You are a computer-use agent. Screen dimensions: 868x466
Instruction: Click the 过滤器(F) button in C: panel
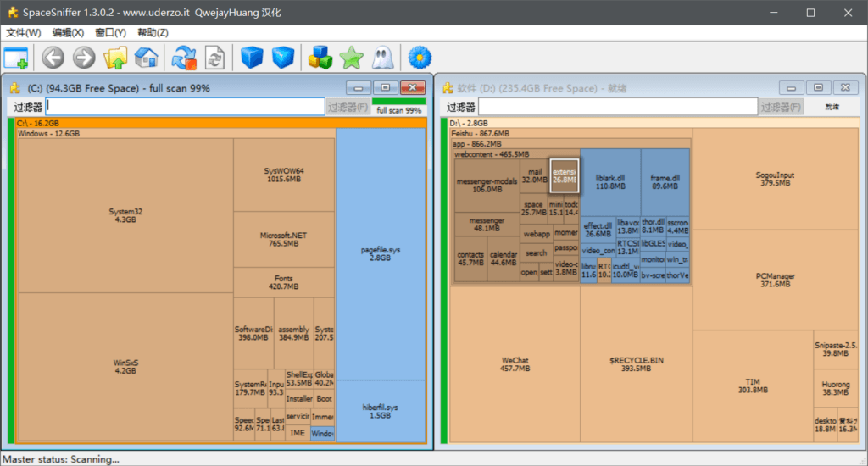[x=348, y=108]
